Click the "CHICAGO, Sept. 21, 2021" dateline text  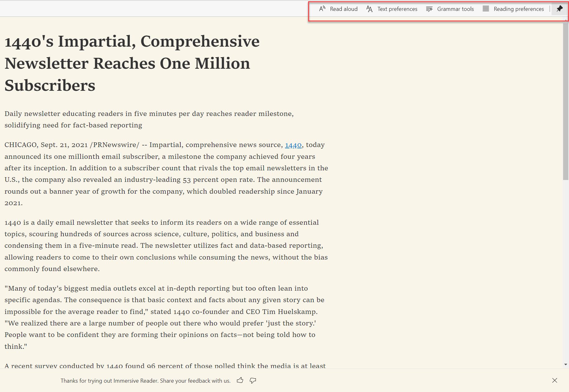[x=46, y=145]
